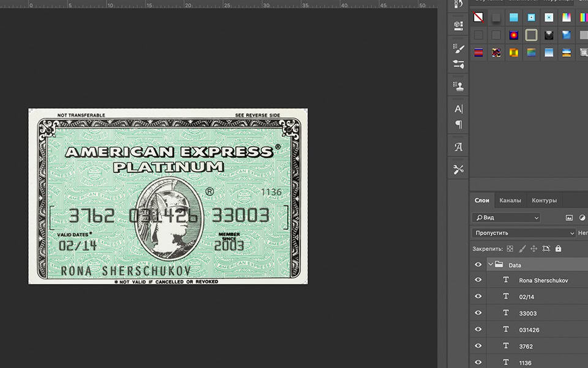Toggle lock image pixels brush icon

tap(522, 248)
